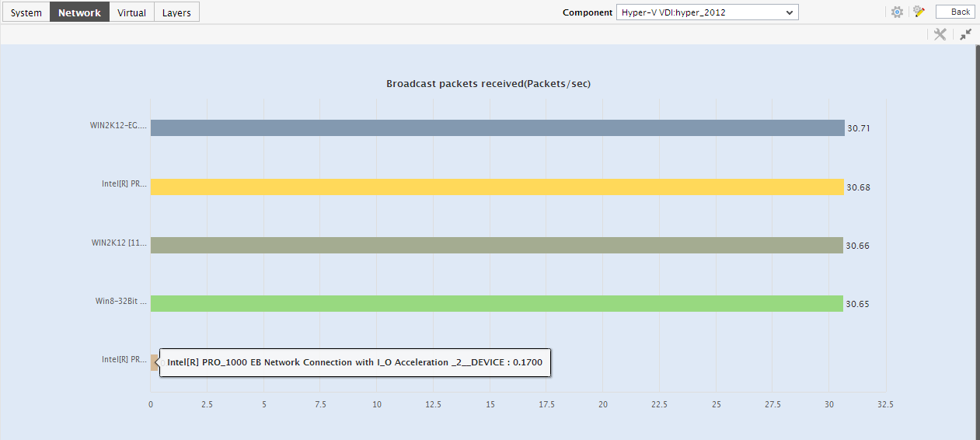
Task: Select the Network tab
Action: (x=79, y=12)
